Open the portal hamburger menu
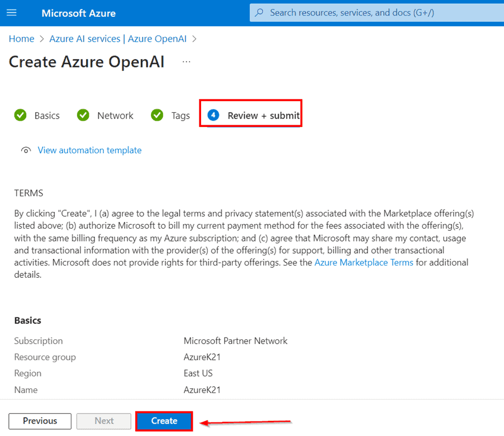Screen dimensions: 504x436 click(x=11, y=12)
